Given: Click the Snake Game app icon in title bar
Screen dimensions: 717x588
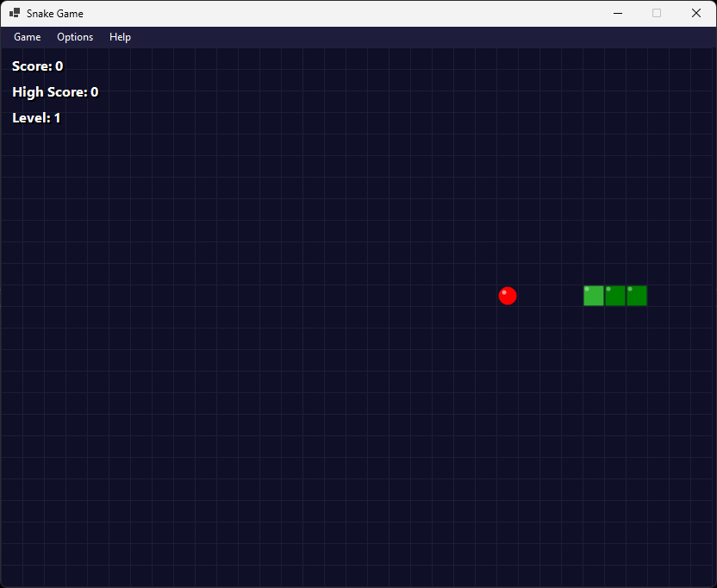Looking at the screenshot, I should 15,13.
